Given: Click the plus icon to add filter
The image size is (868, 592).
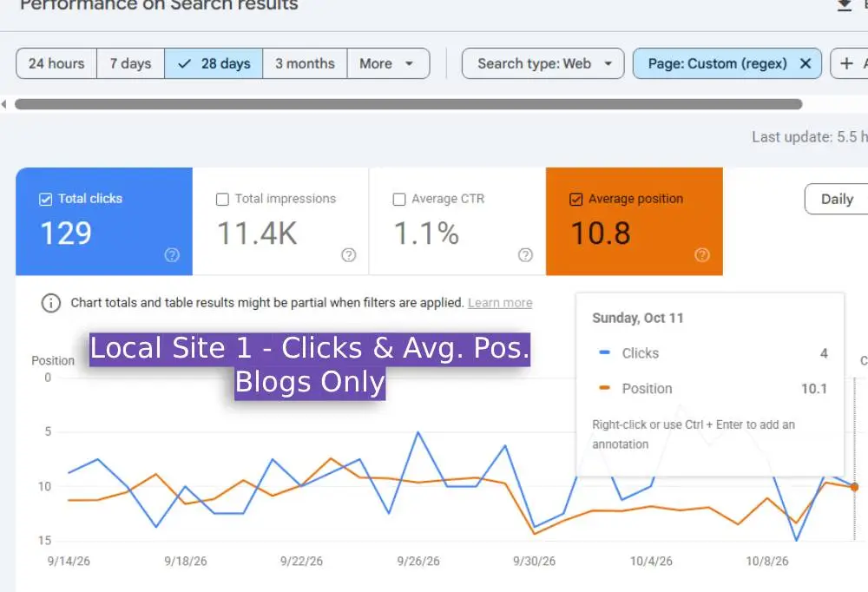Looking at the screenshot, I should pyautogui.click(x=846, y=63).
